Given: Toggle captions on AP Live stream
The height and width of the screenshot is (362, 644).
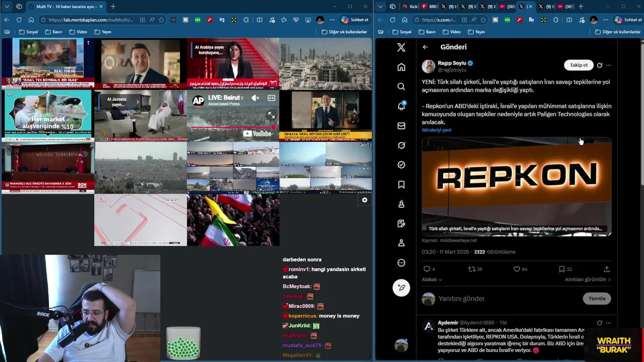Looking at the screenshot, I should [271, 98].
